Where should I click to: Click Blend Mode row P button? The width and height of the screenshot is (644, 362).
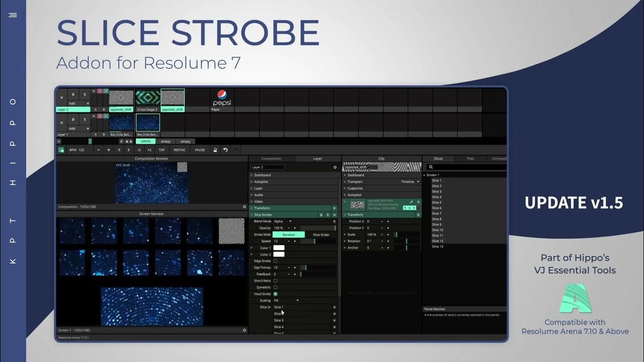[x=334, y=221]
